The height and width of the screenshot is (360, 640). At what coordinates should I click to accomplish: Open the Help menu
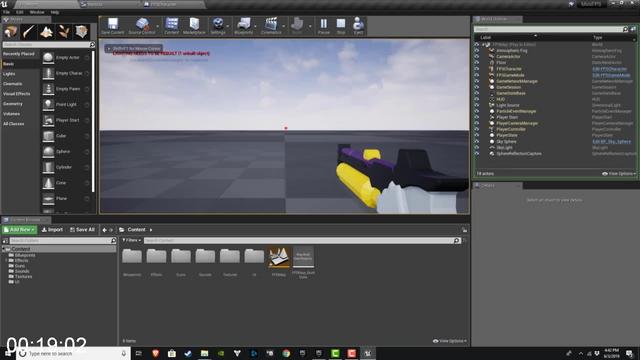[x=55, y=12]
